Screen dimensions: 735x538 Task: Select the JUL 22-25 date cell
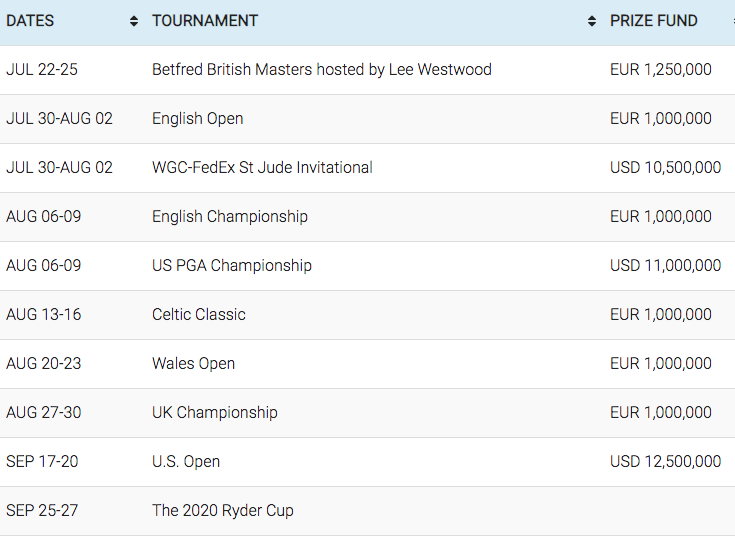(x=42, y=70)
